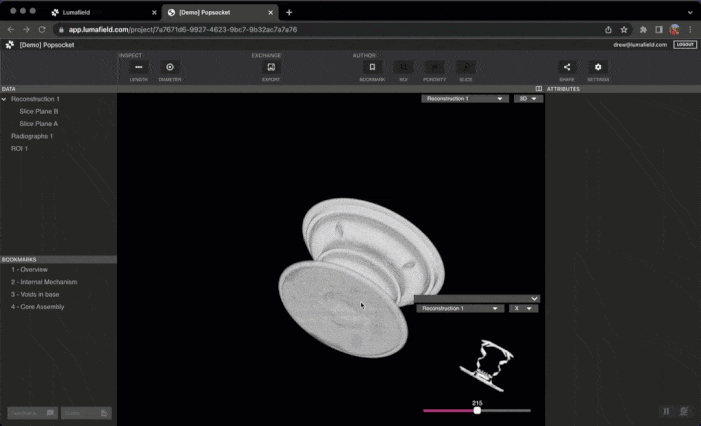
Task: Open the Share dialog
Action: pos(567,67)
